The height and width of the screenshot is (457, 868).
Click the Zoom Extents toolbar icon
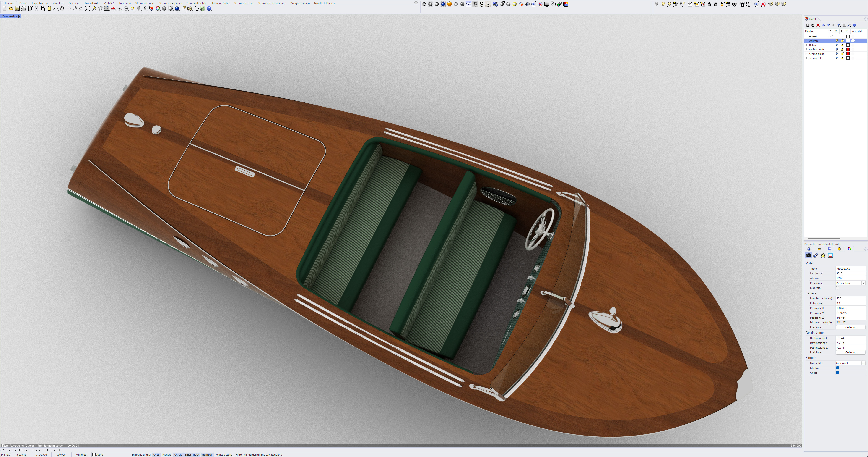coord(88,9)
